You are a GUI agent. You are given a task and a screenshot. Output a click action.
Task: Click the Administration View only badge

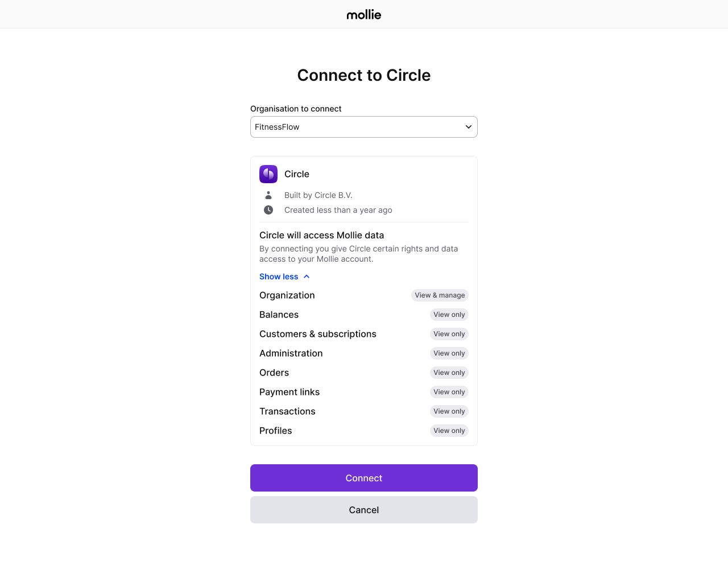click(x=449, y=353)
